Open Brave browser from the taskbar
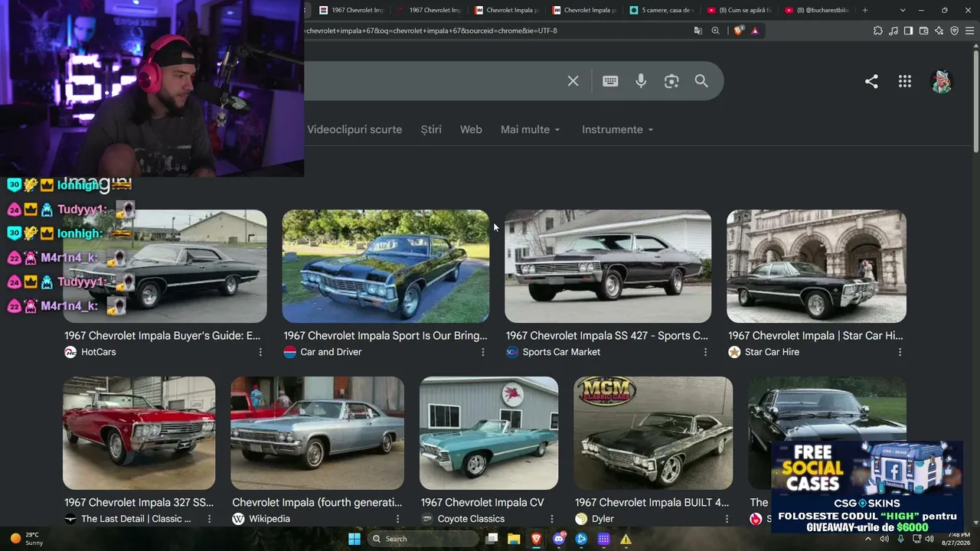 [x=536, y=539]
